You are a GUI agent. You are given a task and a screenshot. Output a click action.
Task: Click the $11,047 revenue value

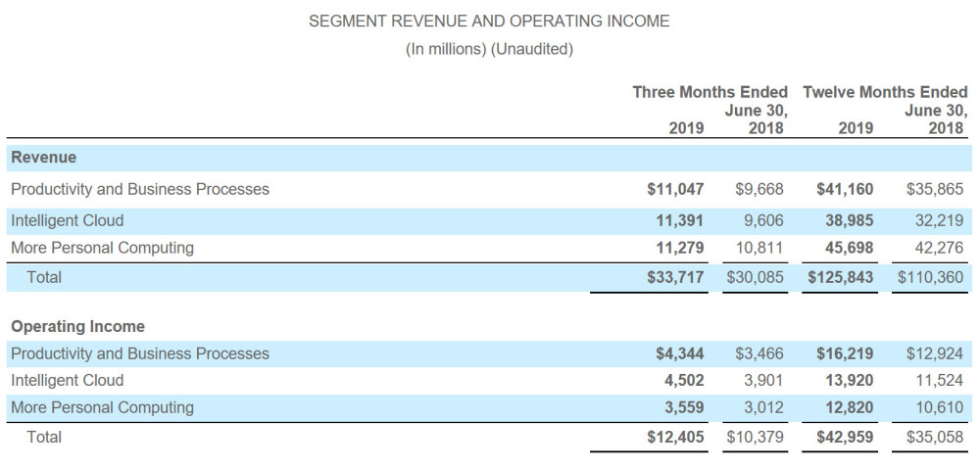pos(675,189)
